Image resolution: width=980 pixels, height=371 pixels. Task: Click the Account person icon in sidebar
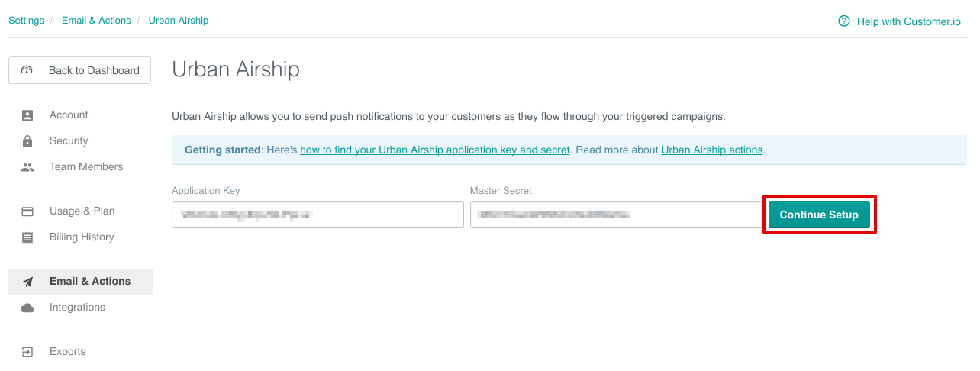point(27,115)
